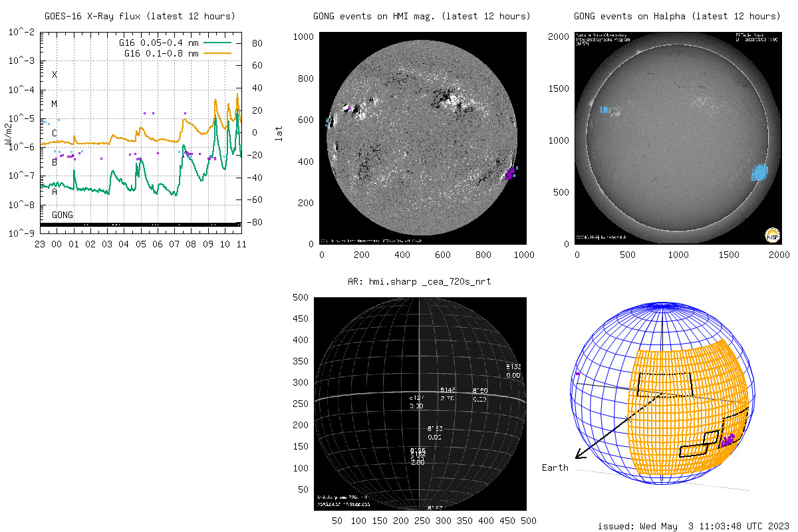Click the 'Earth' label beside the globe

point(555,467)
